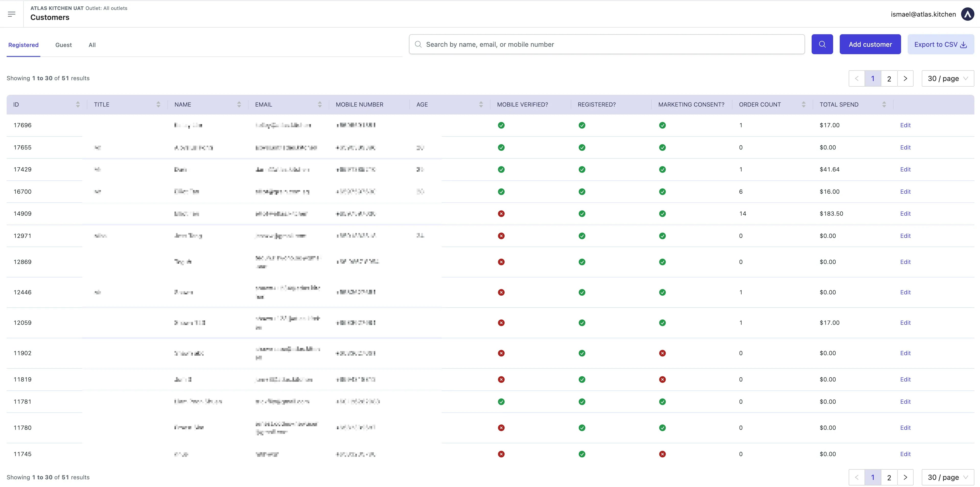The height and width of the screenshot is (487, 980).
Task: Click the Add customer button
Action: [870, 44]
